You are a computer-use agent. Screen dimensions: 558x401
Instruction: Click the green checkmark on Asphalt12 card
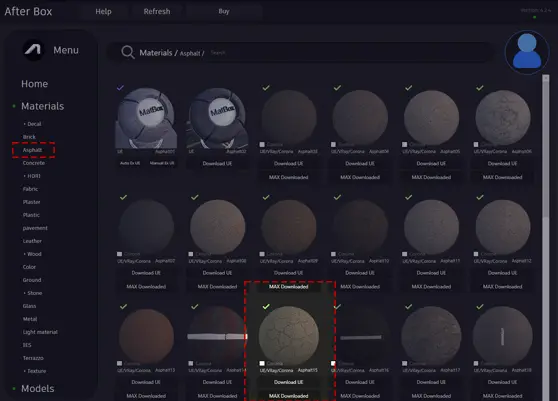(x=480, y=197)
